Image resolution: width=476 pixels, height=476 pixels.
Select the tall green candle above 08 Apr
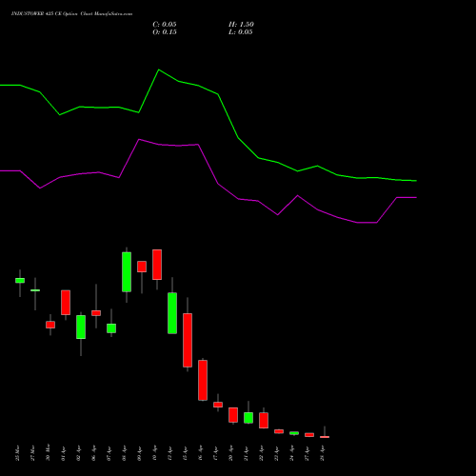(127, 272)
